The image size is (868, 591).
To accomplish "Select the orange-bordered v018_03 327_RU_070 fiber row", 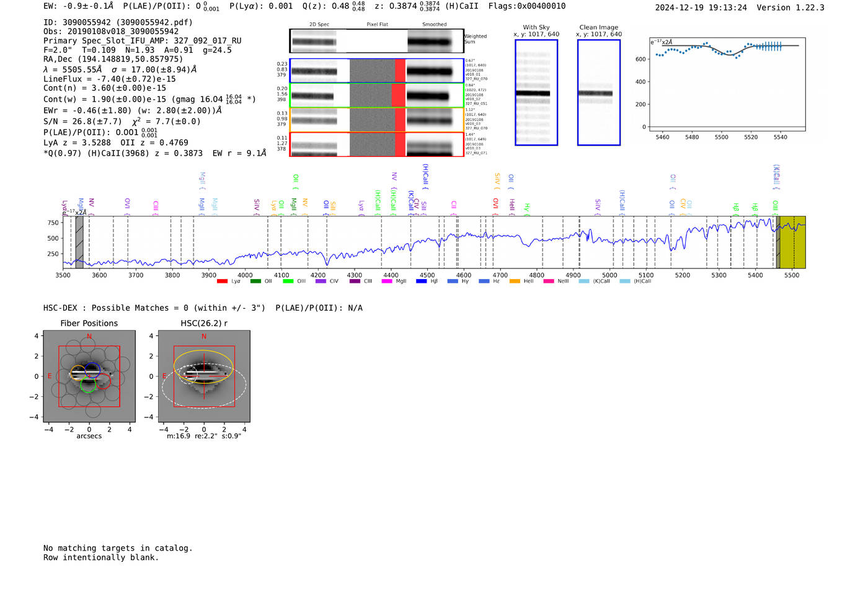I will (376, 120).
